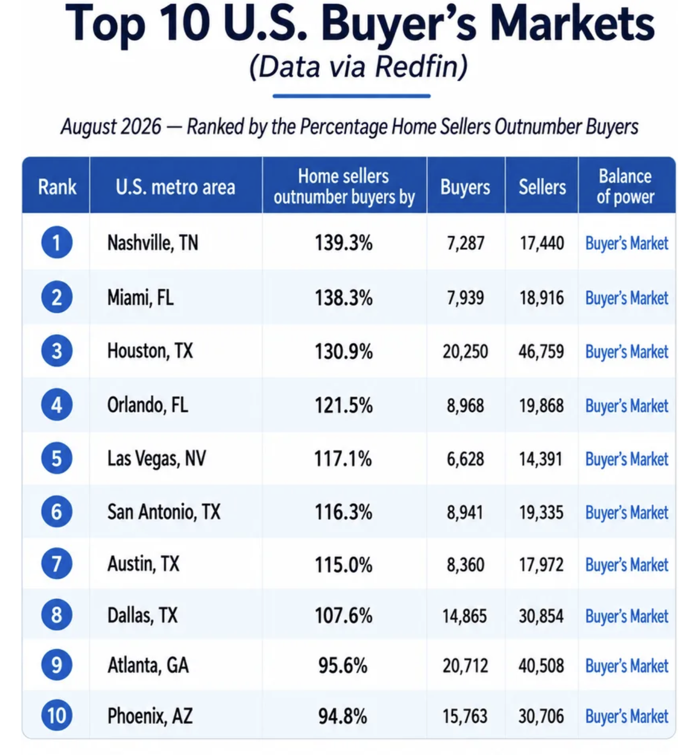The height and width of the screenshot is (755, 700).
Task: Select the Miami, FL metro name
Action: [x=140, y=298]
